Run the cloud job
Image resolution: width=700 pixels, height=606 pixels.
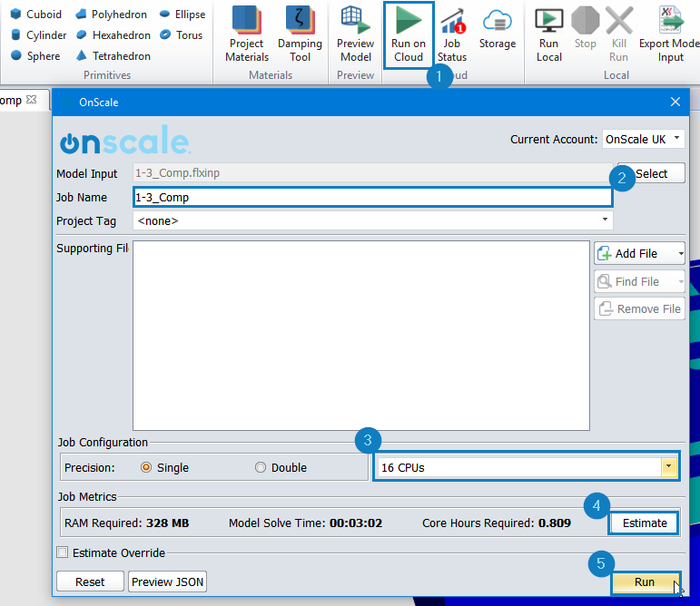coord(645,582)
